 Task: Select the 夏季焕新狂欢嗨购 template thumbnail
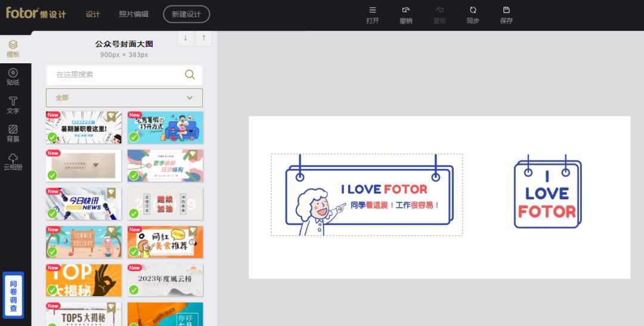[x=165, y=165]
